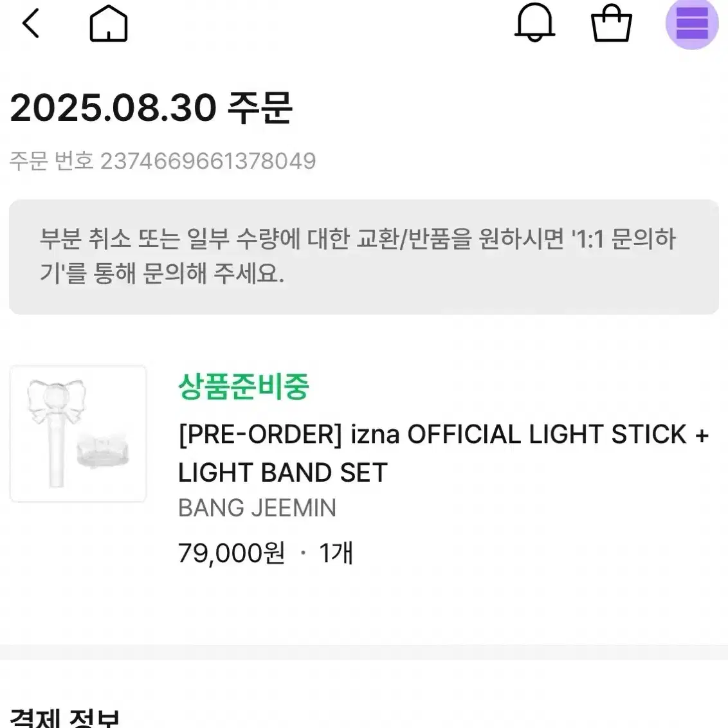Select the BANG JEEMIN option text
728x728 pixels.
coord(257,508)
